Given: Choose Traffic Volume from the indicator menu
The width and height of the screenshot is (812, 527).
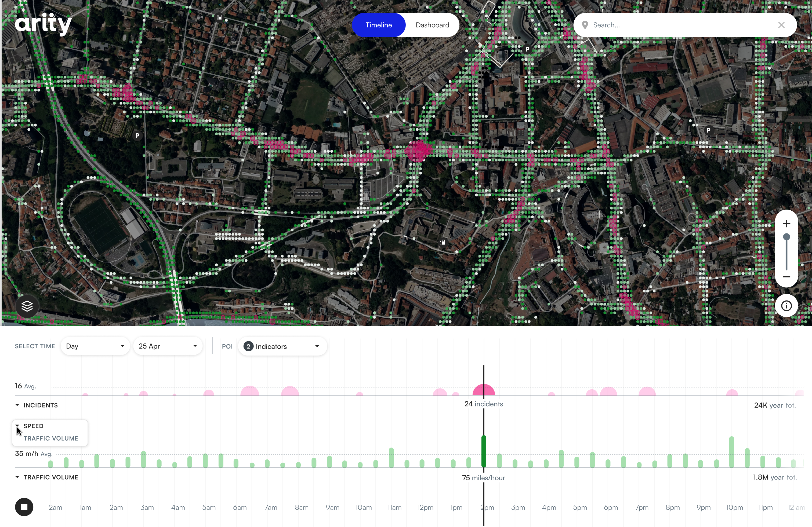Looking at the screenshot, I should pyautogui.click(x=50, y=438).
